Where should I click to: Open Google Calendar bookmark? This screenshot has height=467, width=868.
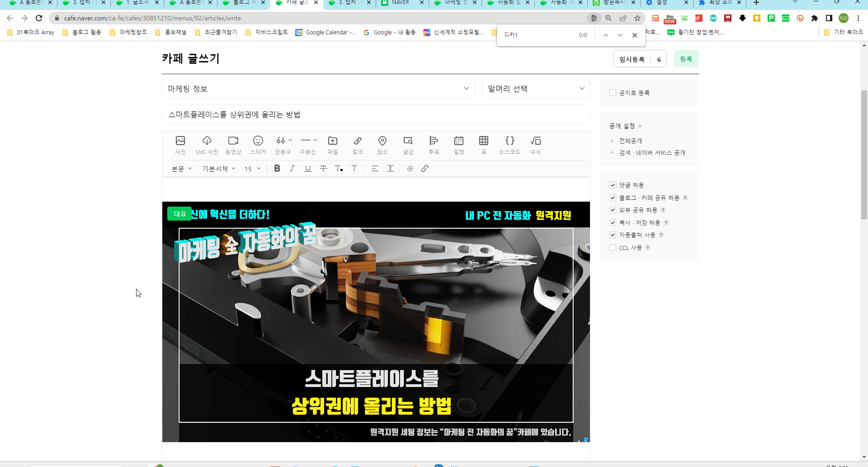[x=325, y=32]
